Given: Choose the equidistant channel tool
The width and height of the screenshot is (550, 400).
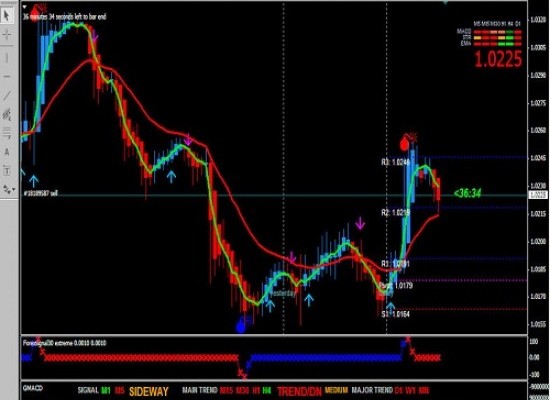Looking at the screenshot, I should pyautogui.click(x=7, y=114).
